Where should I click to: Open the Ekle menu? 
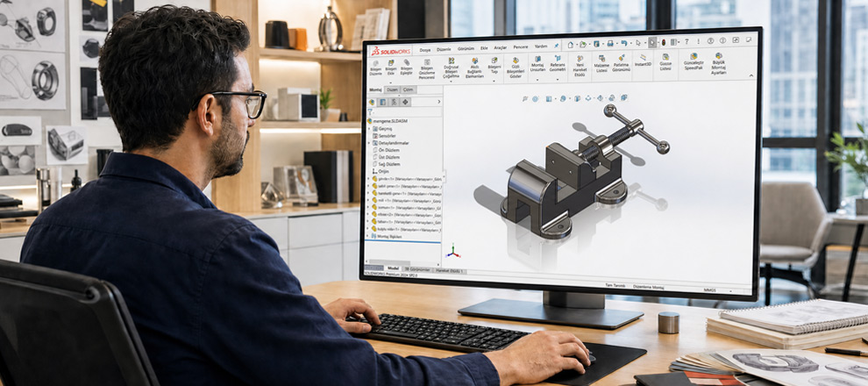[x=484, y=48]
